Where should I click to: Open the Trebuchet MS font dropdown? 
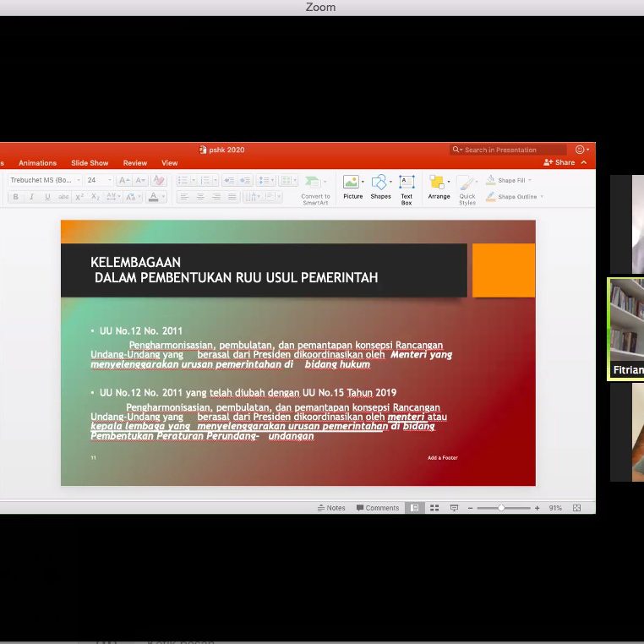click(79, 180)
